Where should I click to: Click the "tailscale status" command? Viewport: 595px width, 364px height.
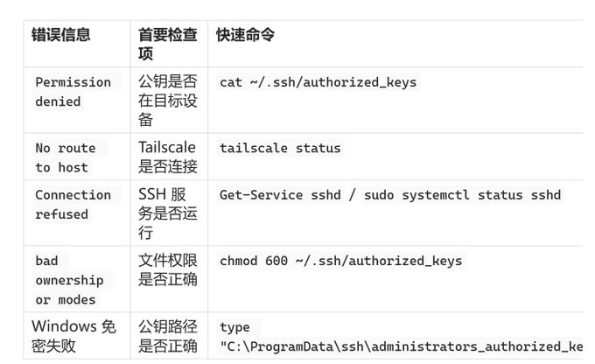[x=280, y=148]
